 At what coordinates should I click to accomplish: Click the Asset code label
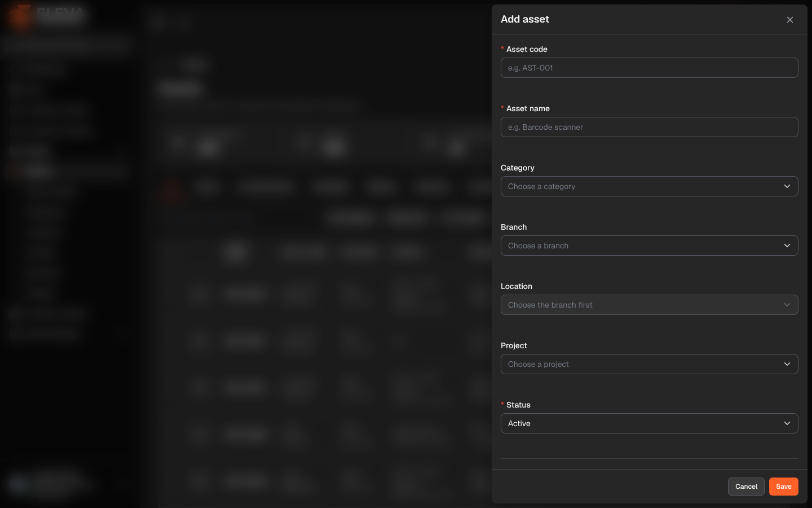click(527, 49)
